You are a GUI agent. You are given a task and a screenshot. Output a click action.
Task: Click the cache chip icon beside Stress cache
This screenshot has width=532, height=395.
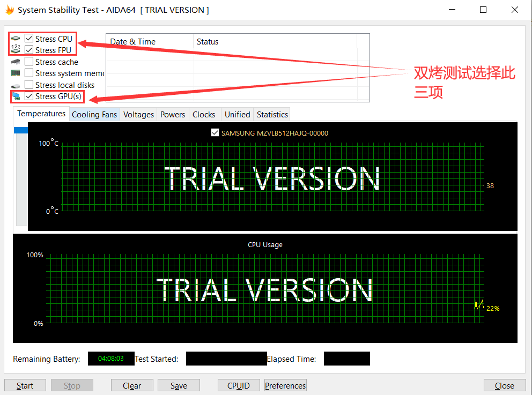(15, 62)
